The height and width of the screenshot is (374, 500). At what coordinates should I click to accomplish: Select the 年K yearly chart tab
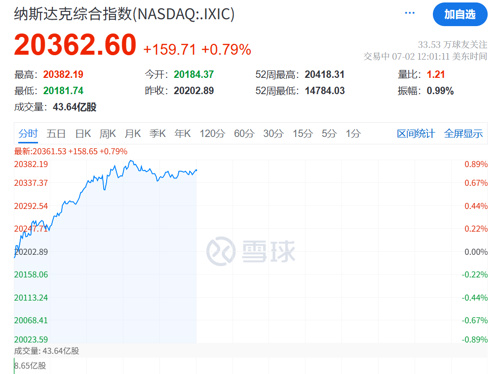click(183, 134)
